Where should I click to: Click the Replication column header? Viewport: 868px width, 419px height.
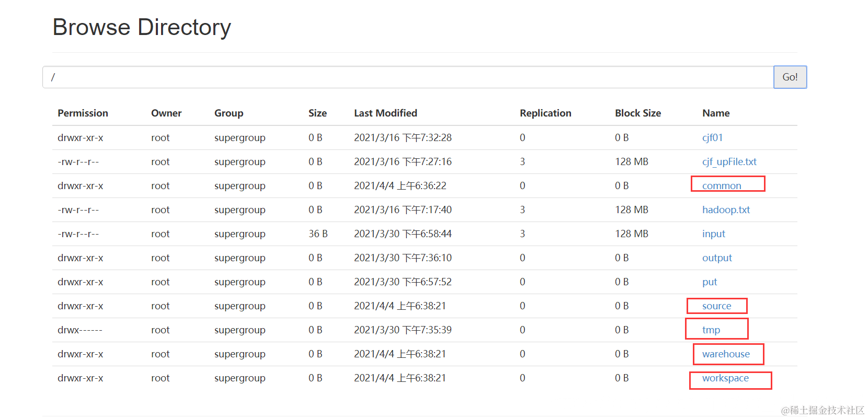tap(545, 113)
